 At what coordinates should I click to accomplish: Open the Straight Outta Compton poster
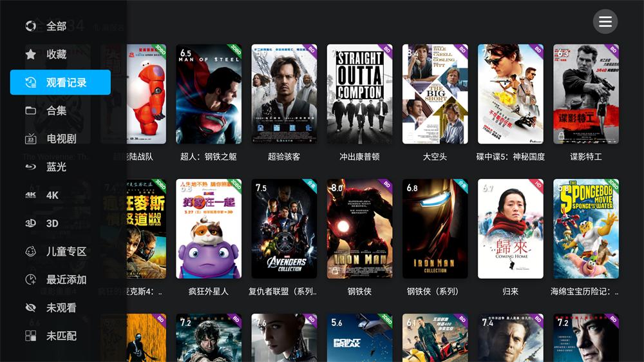pyautogui.click(x=359, y=94)
